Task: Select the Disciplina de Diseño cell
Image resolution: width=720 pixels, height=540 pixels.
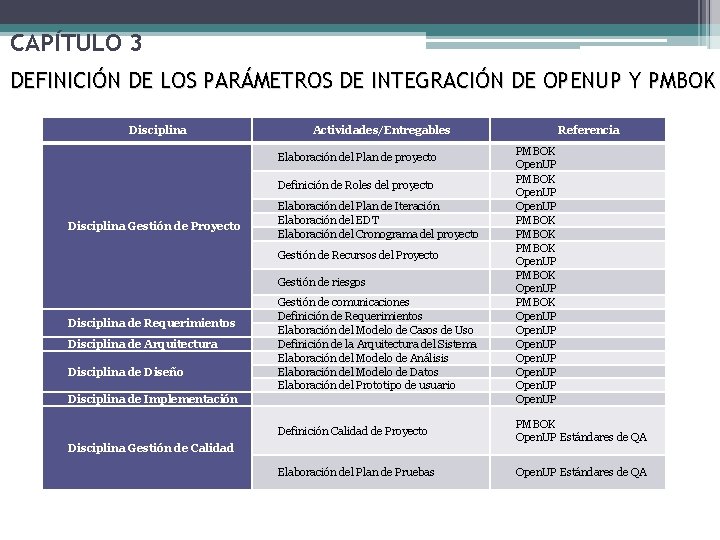Action: pyautogui.click(x=147, y=371)
